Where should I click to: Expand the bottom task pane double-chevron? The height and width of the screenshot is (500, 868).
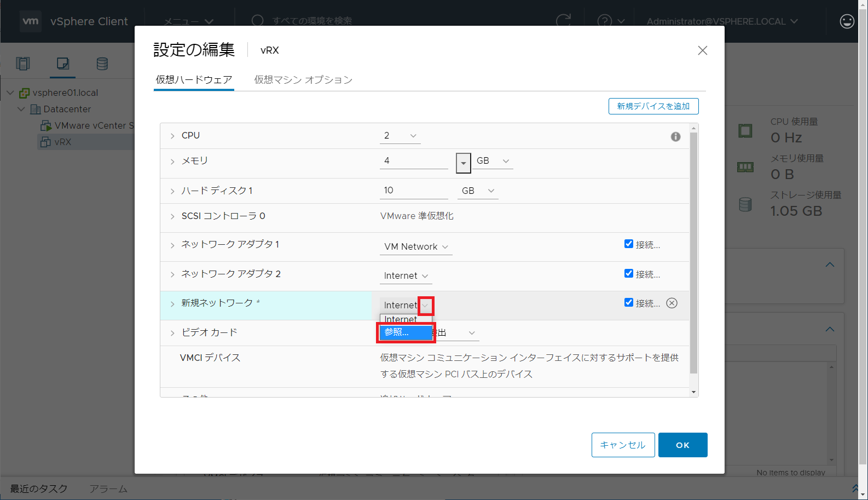point(855,488)
